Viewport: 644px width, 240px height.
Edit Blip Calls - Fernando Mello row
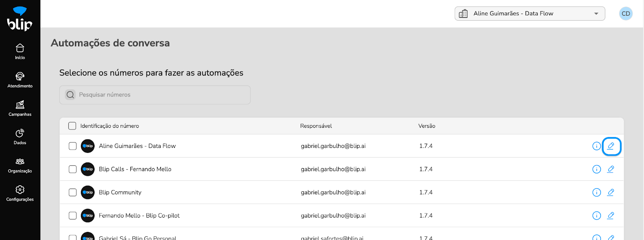click(x=611, y=169)
